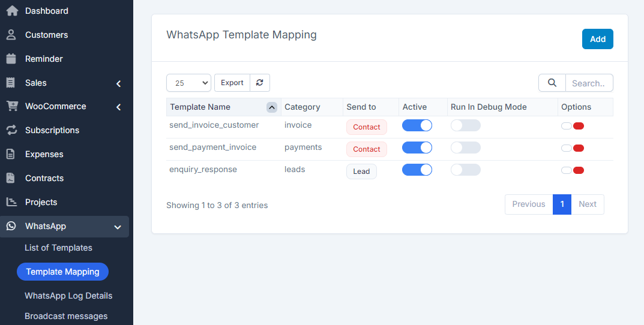
Task: Click the Subscriptions repeat-arrows icon
Action: pos(11,130)
